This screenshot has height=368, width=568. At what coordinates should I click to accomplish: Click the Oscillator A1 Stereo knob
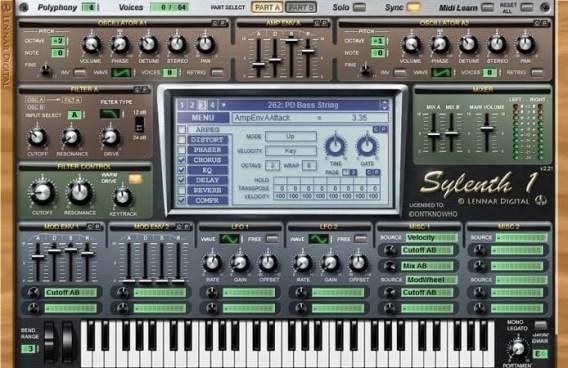177,45
